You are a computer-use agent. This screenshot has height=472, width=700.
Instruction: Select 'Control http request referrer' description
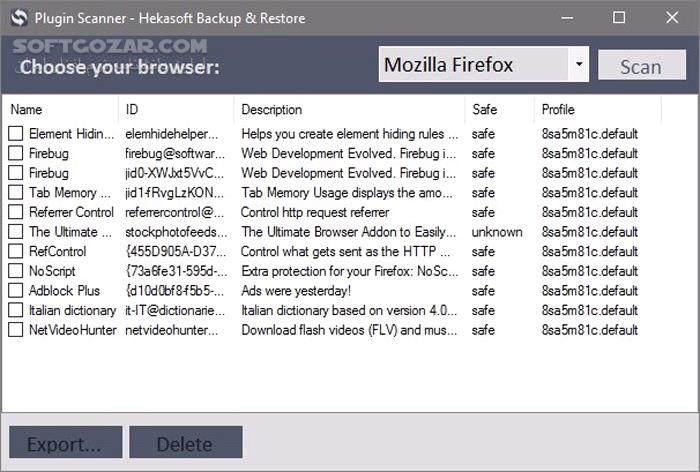click(315, 212)
